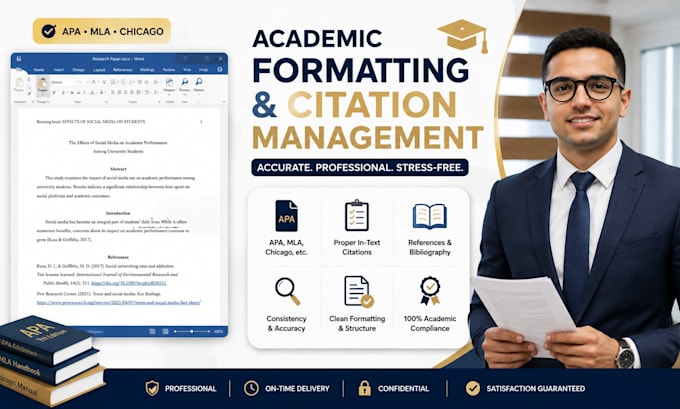680x409 pixels.
Task: Open the Help tab in Word
Action: point(203,69)
